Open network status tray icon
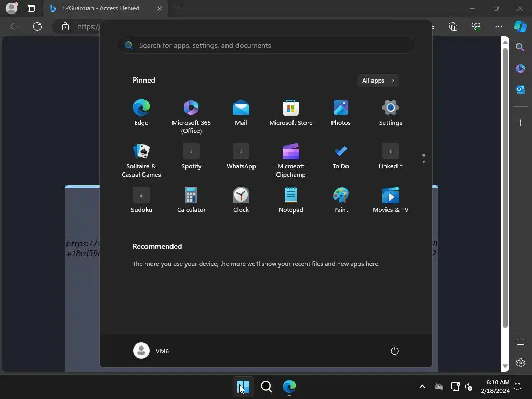This screenshot has height=399, width=532. pyautogui.click(x=455, y=387)
